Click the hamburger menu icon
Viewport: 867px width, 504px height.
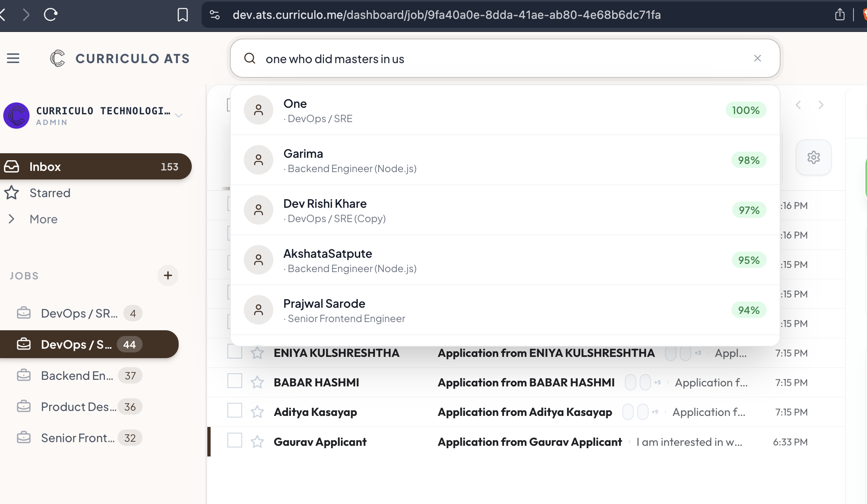13,58
